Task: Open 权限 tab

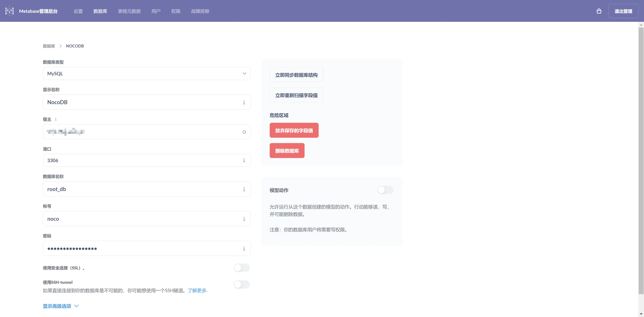Action: (176, 11)
